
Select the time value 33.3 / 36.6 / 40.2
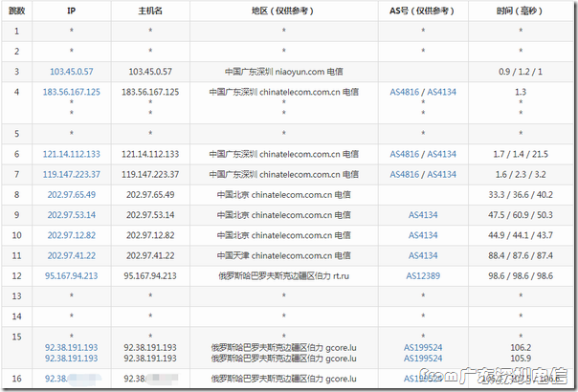[521, 194]
